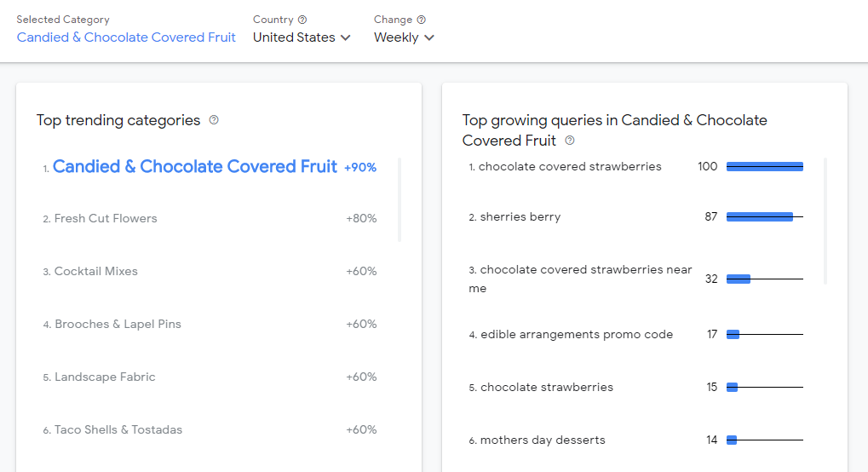The image size is (868, 472).
Task: Open the Weekly change dropdown
Action: tap(404, 37)
